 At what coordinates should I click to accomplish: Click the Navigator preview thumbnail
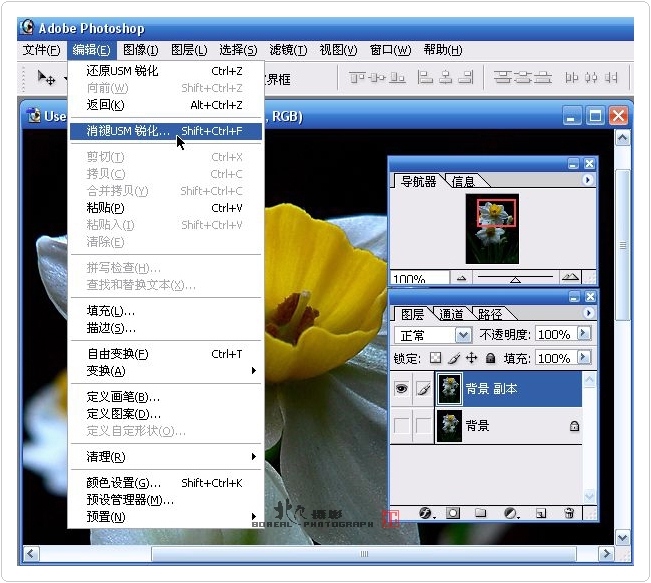point(492,229)
